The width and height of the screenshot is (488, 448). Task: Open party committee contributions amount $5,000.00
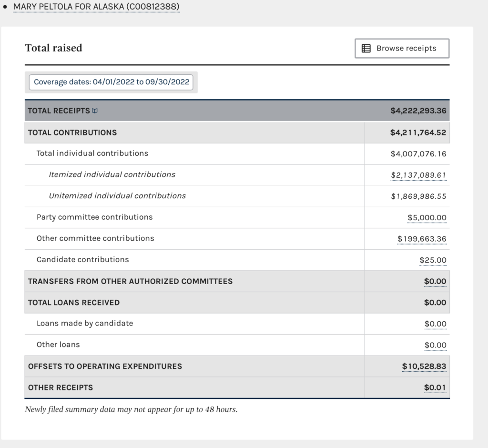[427, 218]
